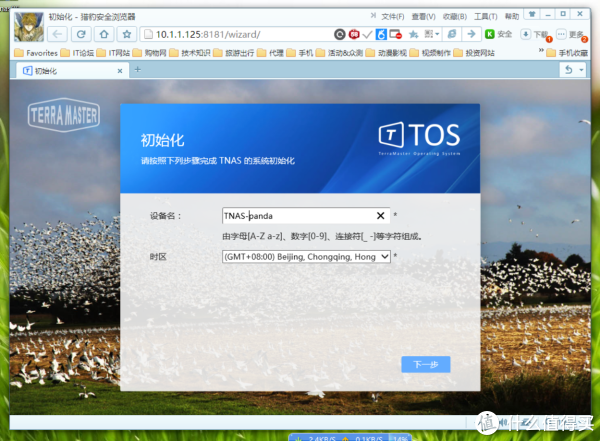Click the go forward arrow button
The width and height of the screenshot is (600, 441).
(x=471, y=34)
